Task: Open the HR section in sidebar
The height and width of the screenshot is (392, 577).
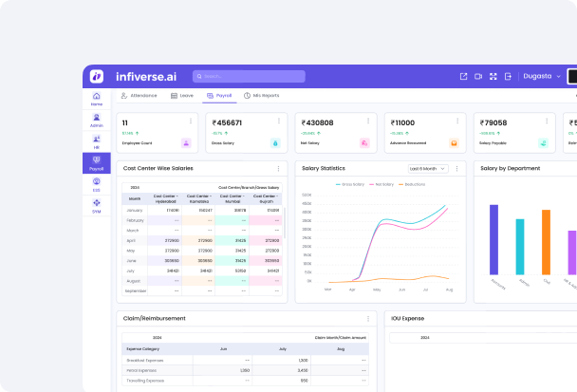Action: 97,141
